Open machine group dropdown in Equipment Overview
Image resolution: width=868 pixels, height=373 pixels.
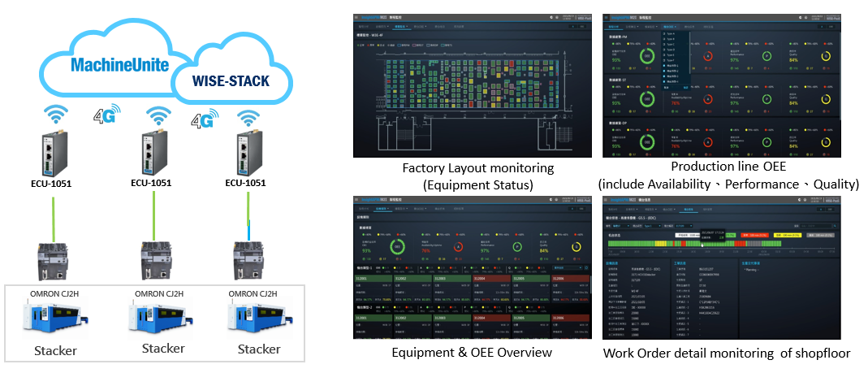tap(568, 267)
